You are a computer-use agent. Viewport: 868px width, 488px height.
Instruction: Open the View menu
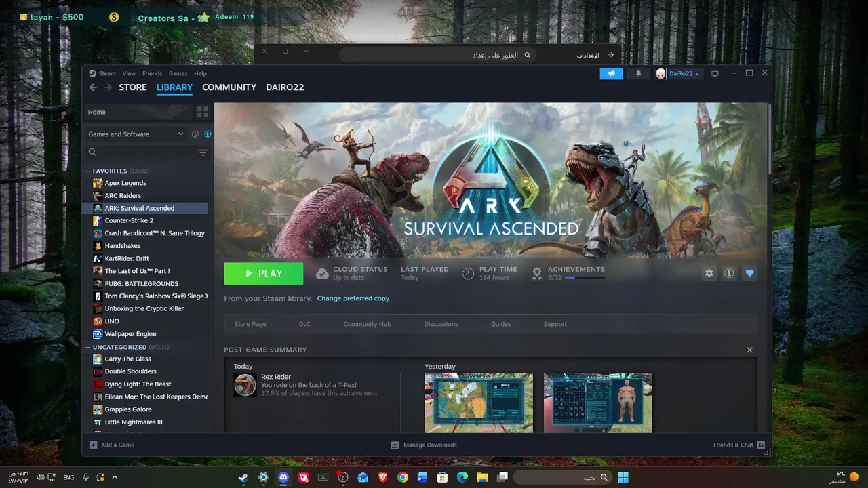[x=129, y=73]
